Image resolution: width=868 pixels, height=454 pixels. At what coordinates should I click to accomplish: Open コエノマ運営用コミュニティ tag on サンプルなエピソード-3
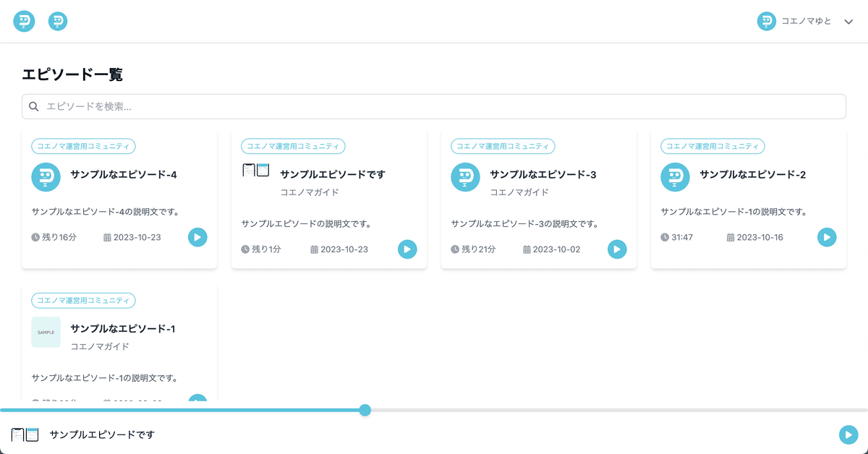[x=503, y=145]
